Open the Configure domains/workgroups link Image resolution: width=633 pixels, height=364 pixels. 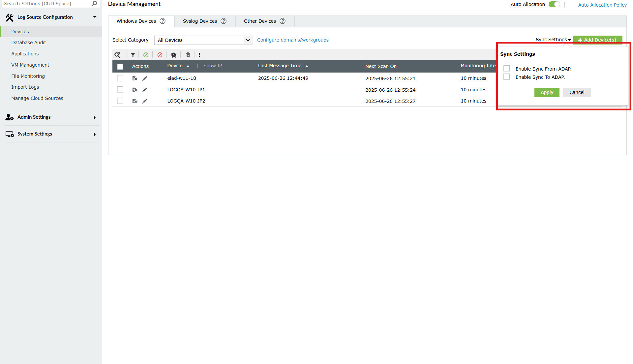[x=293, y=40]
